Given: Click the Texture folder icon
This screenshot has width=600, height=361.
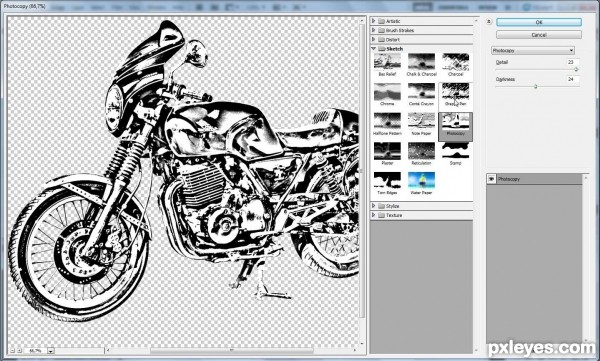Looking at the screenshot, I should coord(381,215).
